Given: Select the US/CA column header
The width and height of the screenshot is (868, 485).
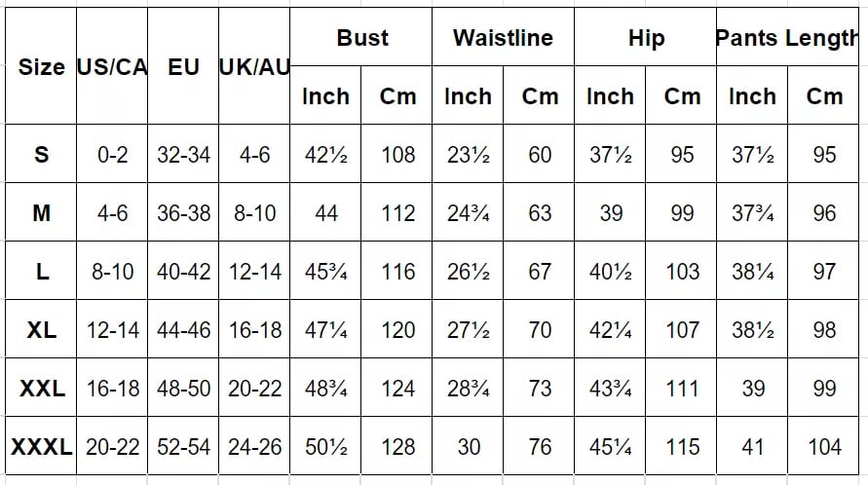Looking at the screenshot, I should (112, 67).
